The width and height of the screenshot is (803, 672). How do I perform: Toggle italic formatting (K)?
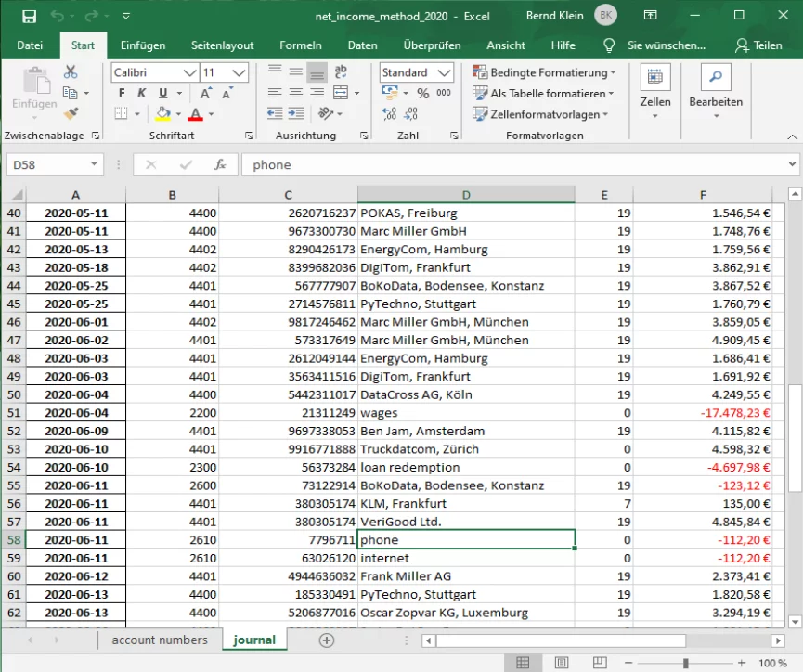(x=142, y=93)
